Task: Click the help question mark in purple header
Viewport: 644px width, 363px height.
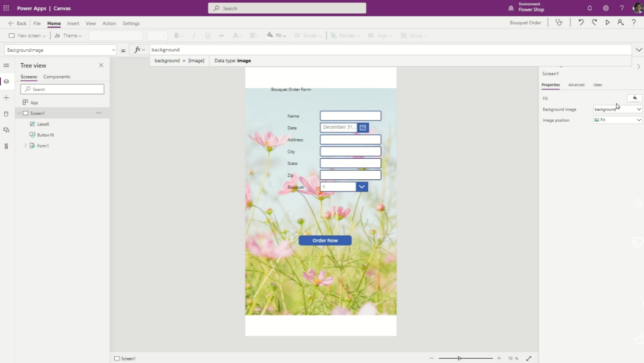Action: 622,9
